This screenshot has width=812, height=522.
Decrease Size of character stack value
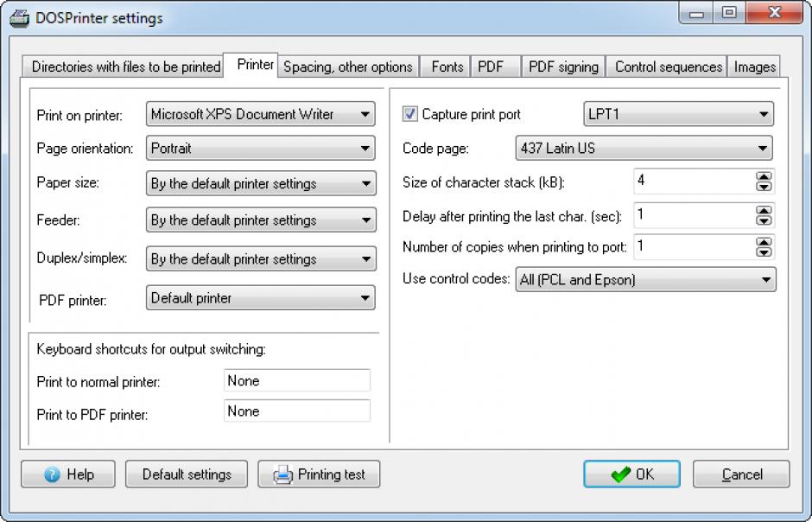point(764,187)
